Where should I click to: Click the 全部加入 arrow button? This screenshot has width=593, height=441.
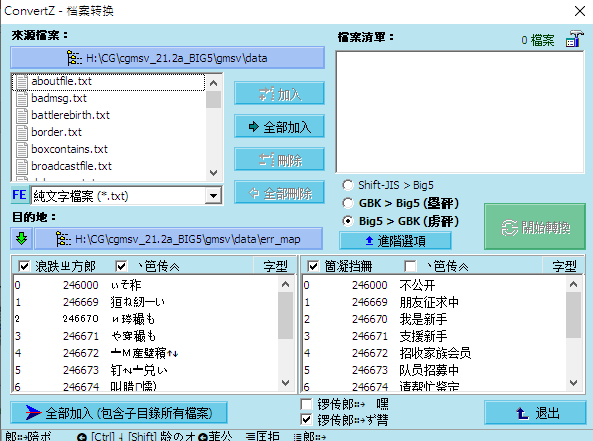click(x=279, y=127)
